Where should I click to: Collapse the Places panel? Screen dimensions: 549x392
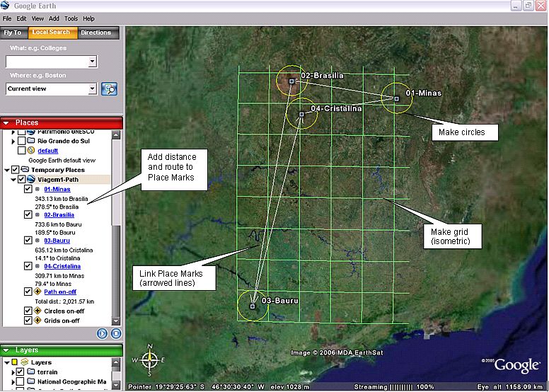(x=6, y=123)
